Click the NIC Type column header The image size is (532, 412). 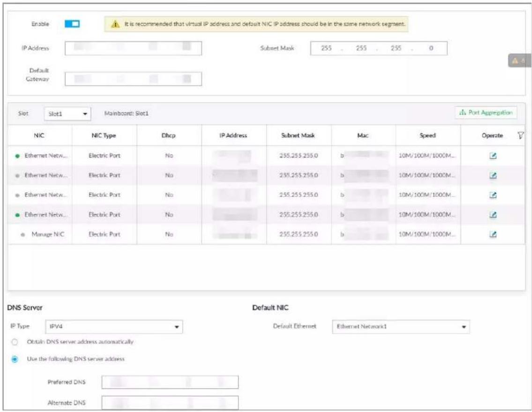pos(104,135)
